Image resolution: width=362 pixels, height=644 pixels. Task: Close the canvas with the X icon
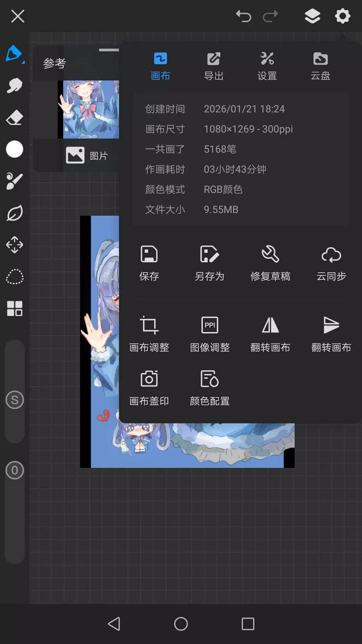tap(18, 16)
